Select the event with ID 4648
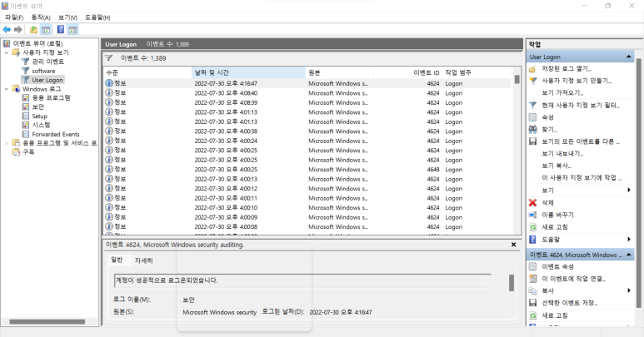 pyautogui.click(x=307, y=169)
